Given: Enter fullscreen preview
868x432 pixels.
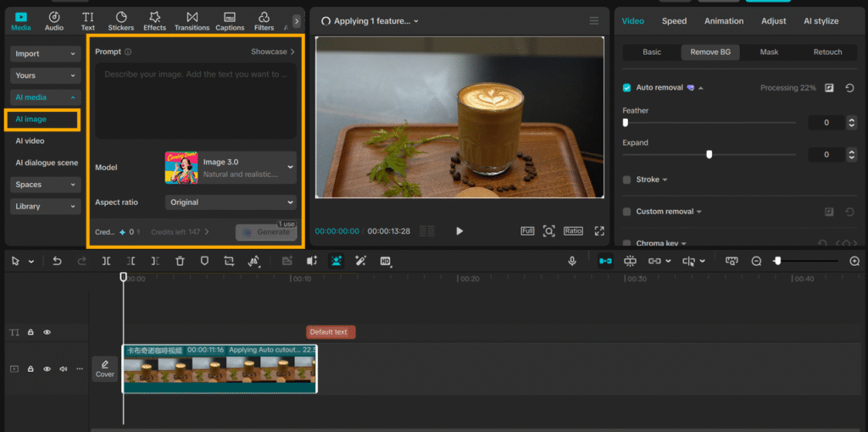Looking at the screenshot, I should coord(599,231).
